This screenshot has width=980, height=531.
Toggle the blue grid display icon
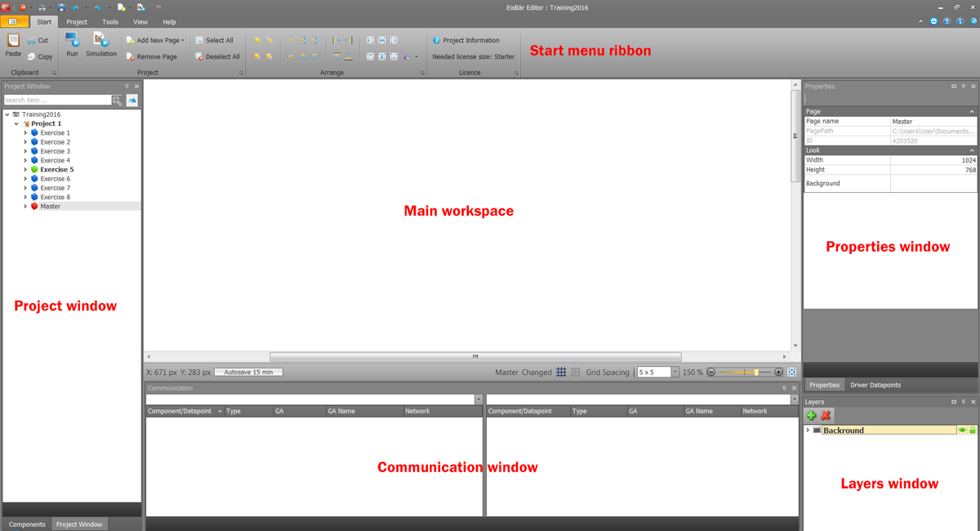(x=561, y=373)
